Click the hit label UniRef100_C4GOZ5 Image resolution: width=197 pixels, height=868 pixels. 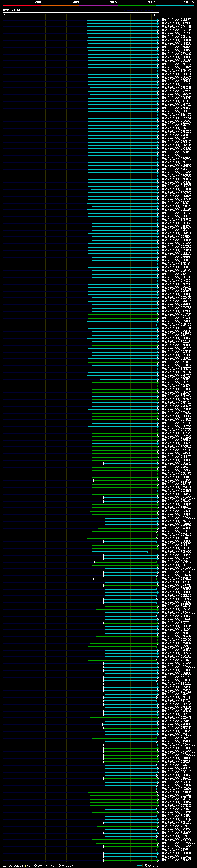point(177,778)
